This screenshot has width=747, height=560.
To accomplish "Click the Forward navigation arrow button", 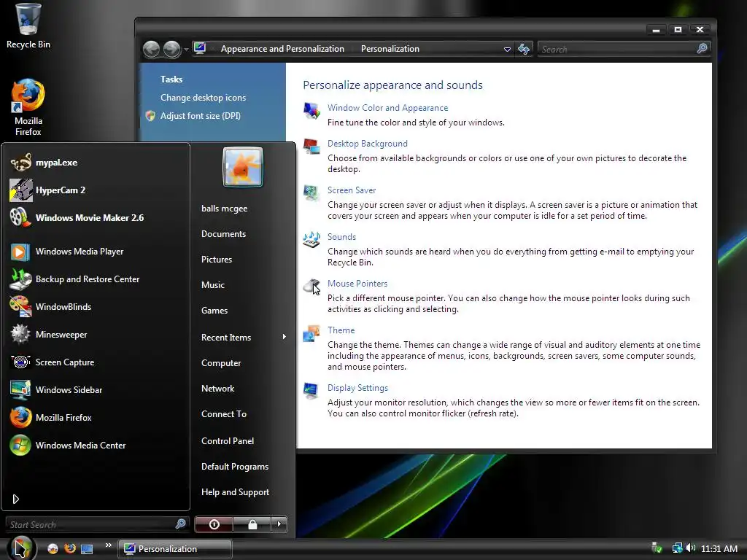I will tap(172, 49).
